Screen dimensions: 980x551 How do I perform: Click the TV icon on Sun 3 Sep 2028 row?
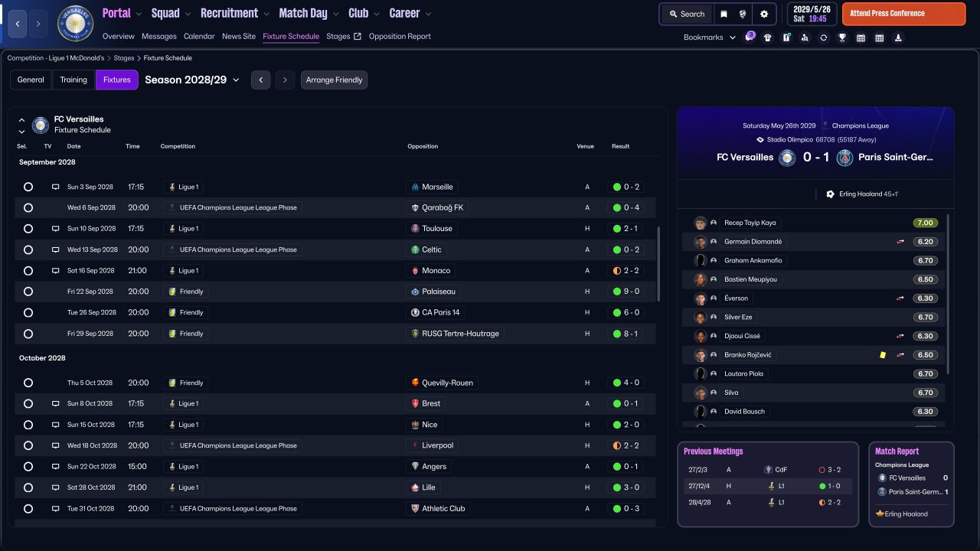click(x=55, y=187)
